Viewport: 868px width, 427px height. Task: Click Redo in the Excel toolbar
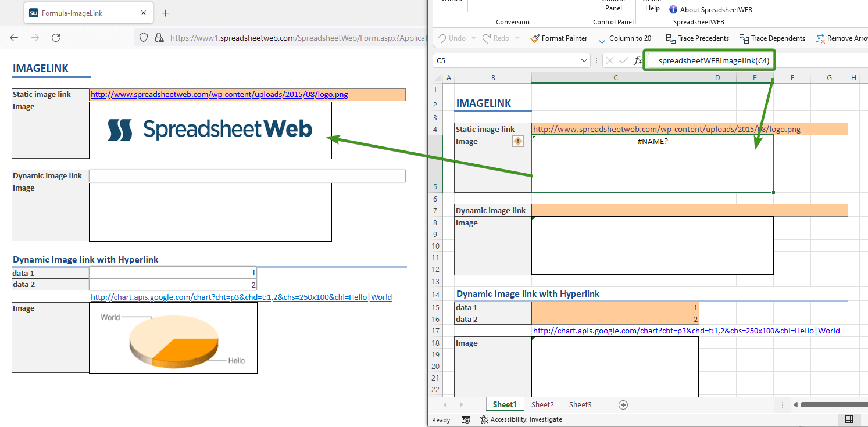coord(496,38)
